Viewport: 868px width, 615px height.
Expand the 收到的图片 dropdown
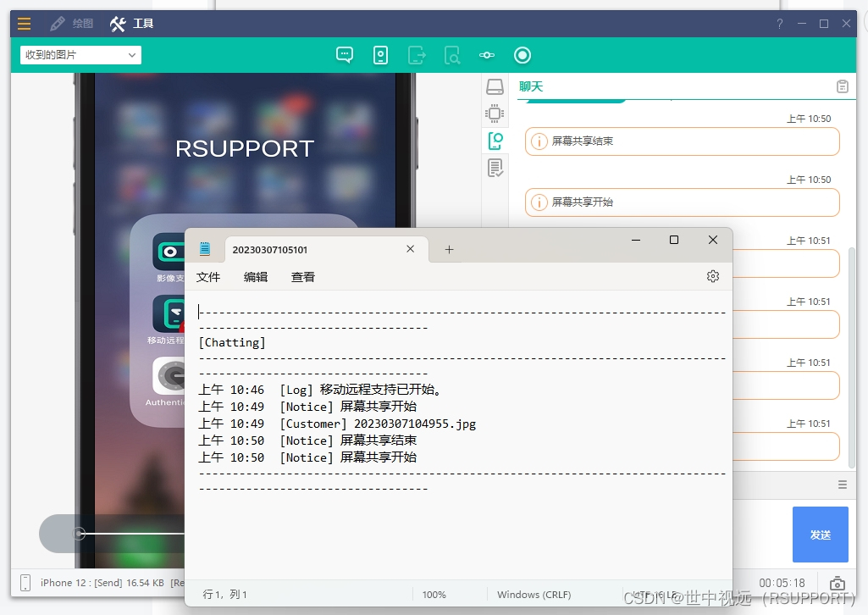80,55
